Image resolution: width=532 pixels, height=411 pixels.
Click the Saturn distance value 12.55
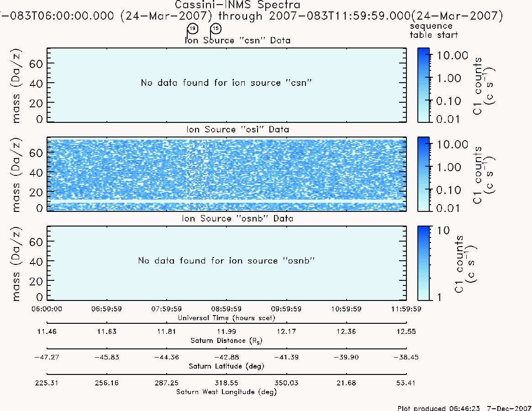(406, 332)
